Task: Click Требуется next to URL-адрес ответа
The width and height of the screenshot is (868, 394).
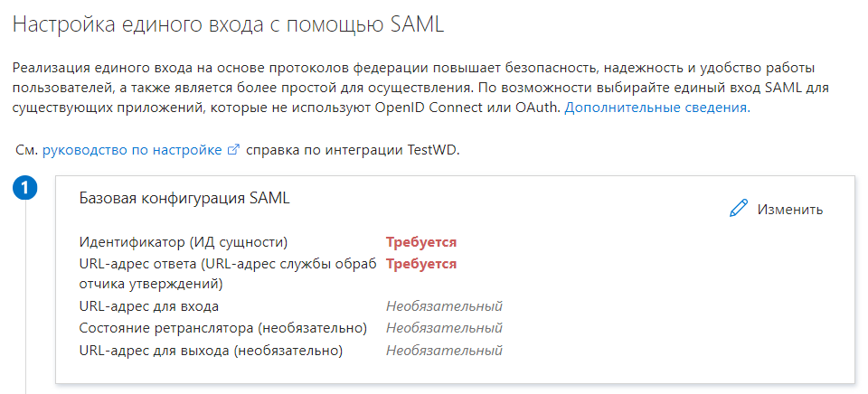Action: (x=421, y=264)
